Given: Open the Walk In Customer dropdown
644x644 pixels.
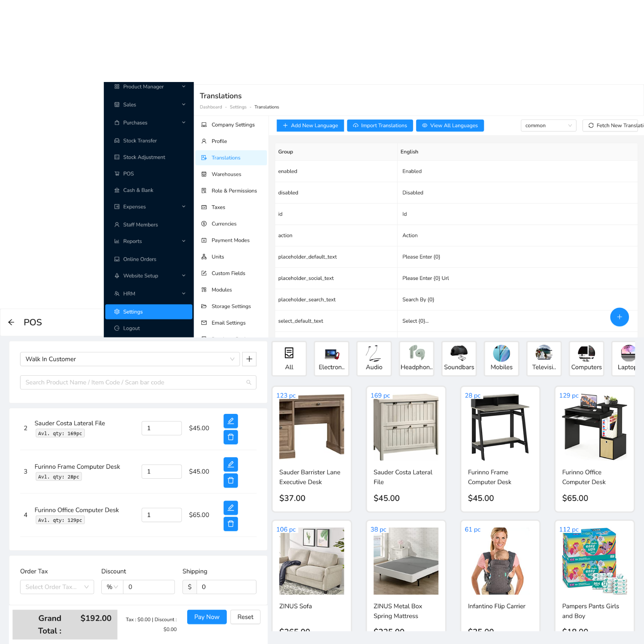Looking at the screenshot, I should [130, 359].
